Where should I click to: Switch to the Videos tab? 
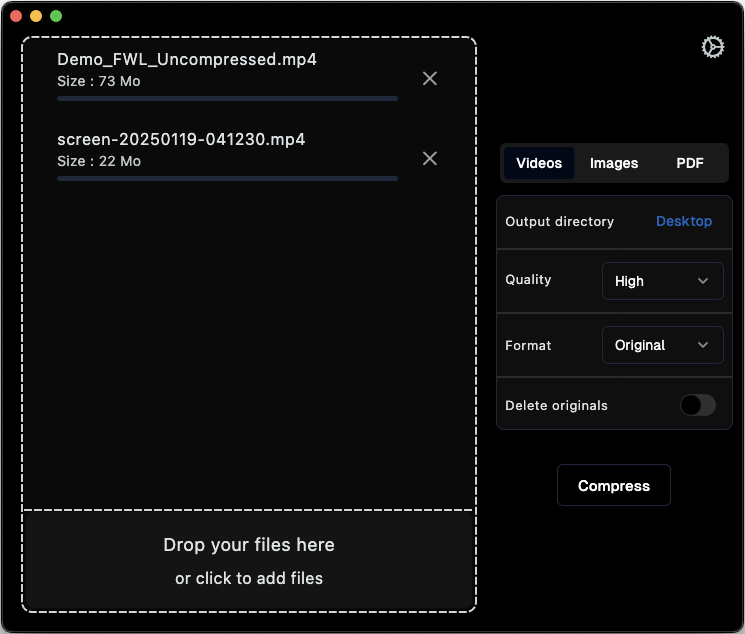(x=539, y=163)
